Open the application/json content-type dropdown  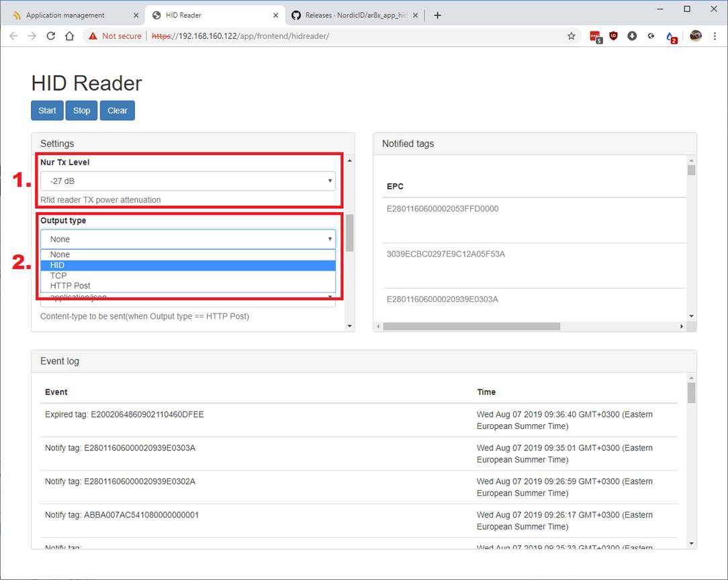coord(188,300)
